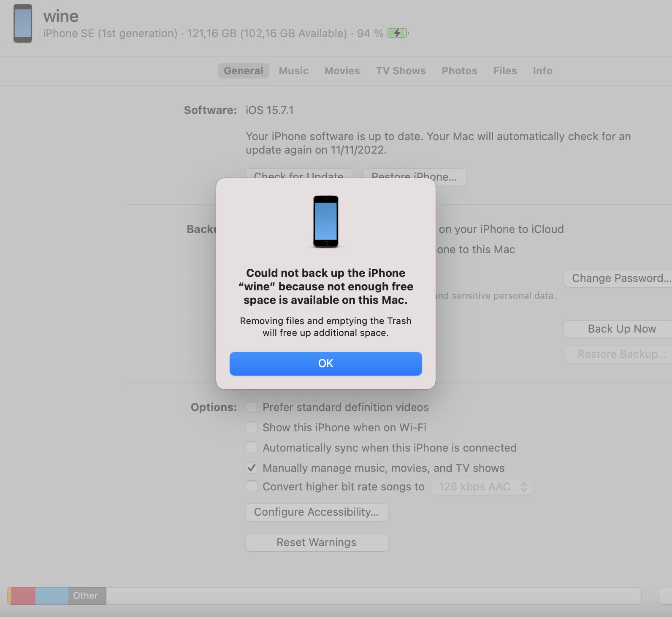Click the iPhone SE storage details line

[x=213, y=33]
